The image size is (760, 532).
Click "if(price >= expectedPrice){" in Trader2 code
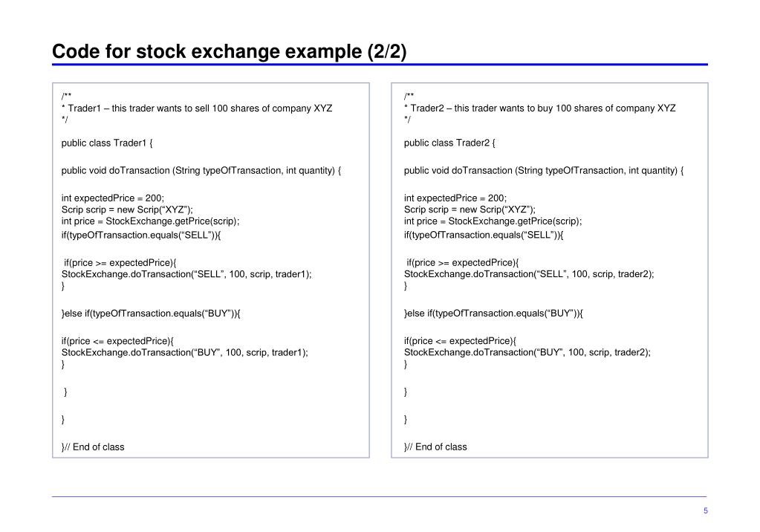pos(462,262)
